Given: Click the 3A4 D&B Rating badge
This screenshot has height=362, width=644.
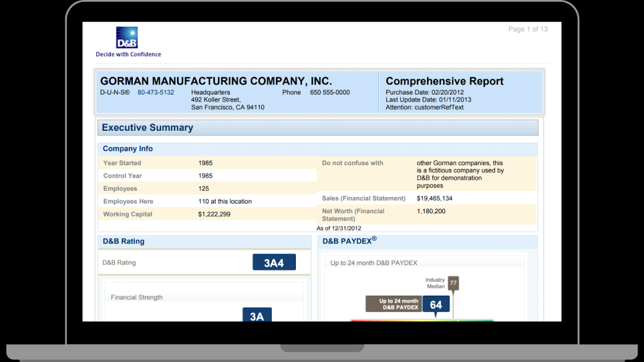Looking at the screenshot, I should (274, 262).
